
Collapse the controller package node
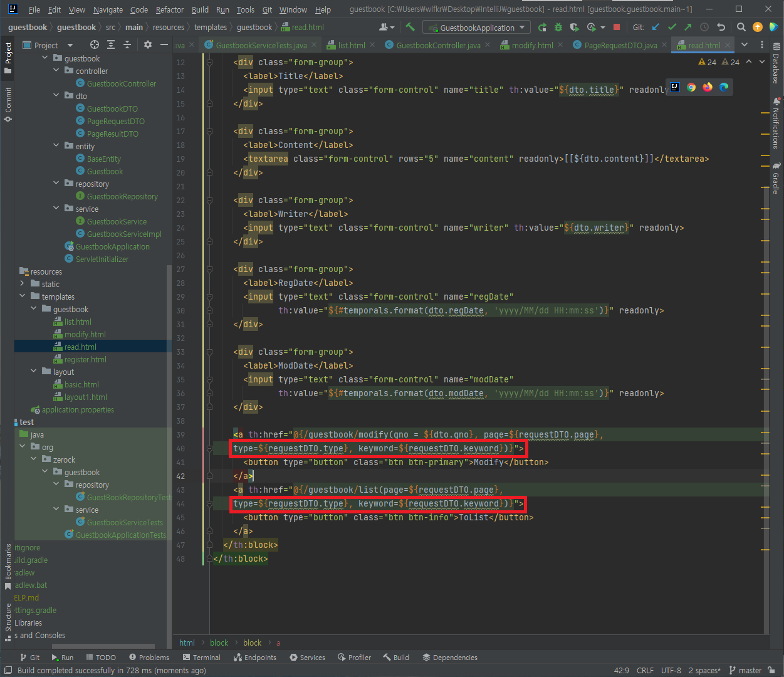[56, 71]
